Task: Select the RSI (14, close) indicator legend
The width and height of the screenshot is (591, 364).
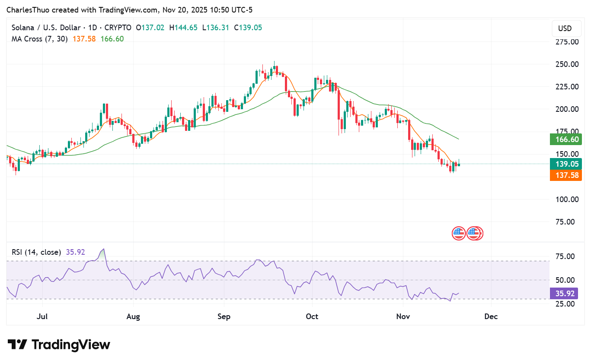Action: pyautogui.click(x=36, y=252)
